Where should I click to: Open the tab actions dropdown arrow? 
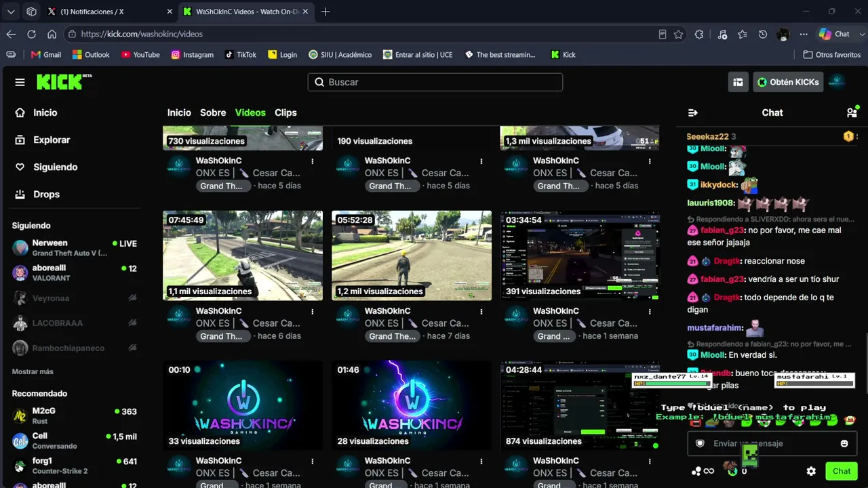point(11,12)
